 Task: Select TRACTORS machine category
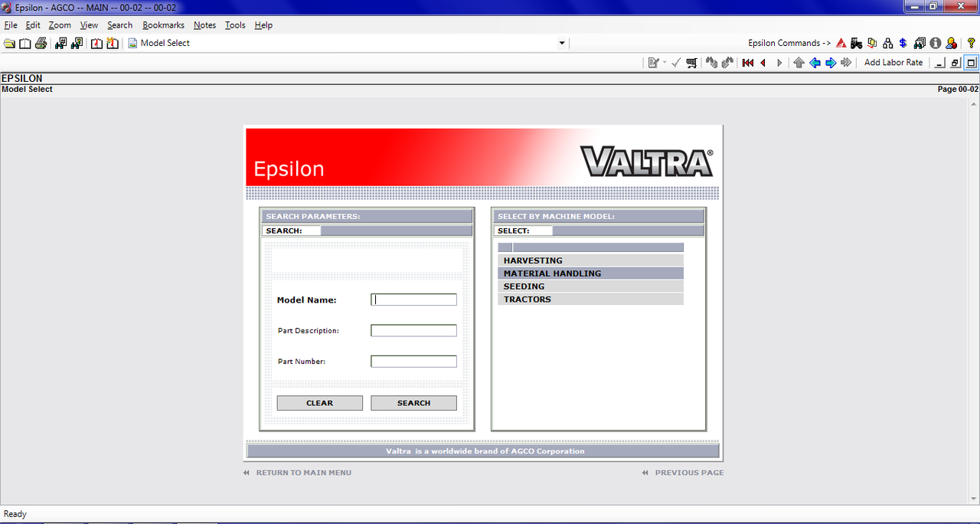click(590, 300)
